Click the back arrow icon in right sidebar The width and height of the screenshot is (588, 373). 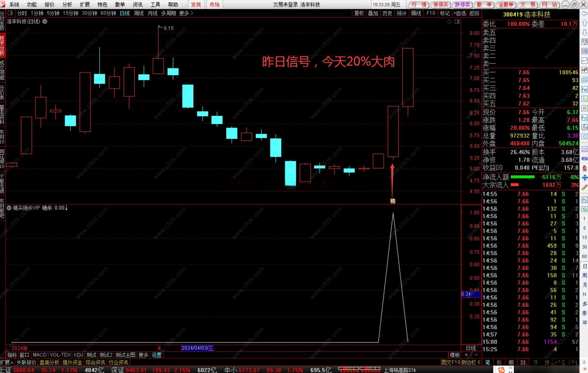click(x=584, y=13)
